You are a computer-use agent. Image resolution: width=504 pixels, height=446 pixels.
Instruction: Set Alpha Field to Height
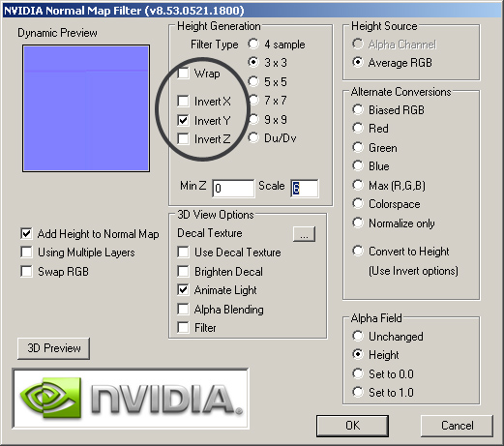tap(358, 354)
